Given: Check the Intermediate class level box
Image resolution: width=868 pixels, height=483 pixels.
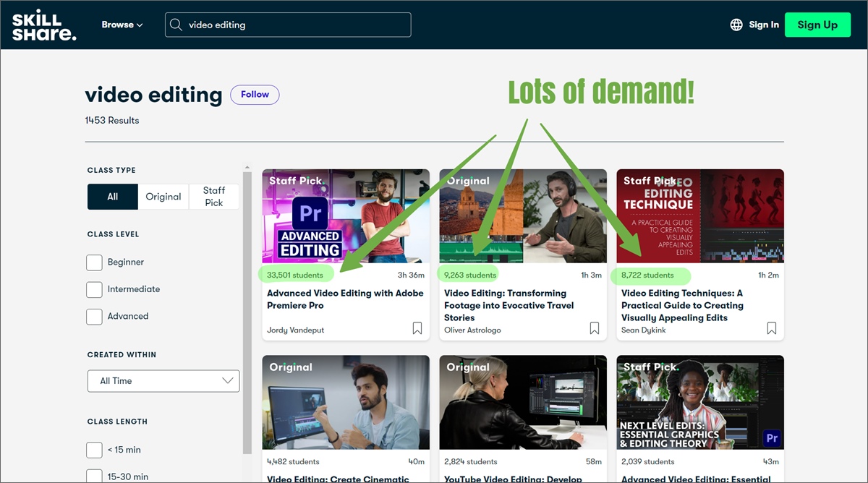Looking at the screenshot, I should pyautogui.click(x=94, y=289).
